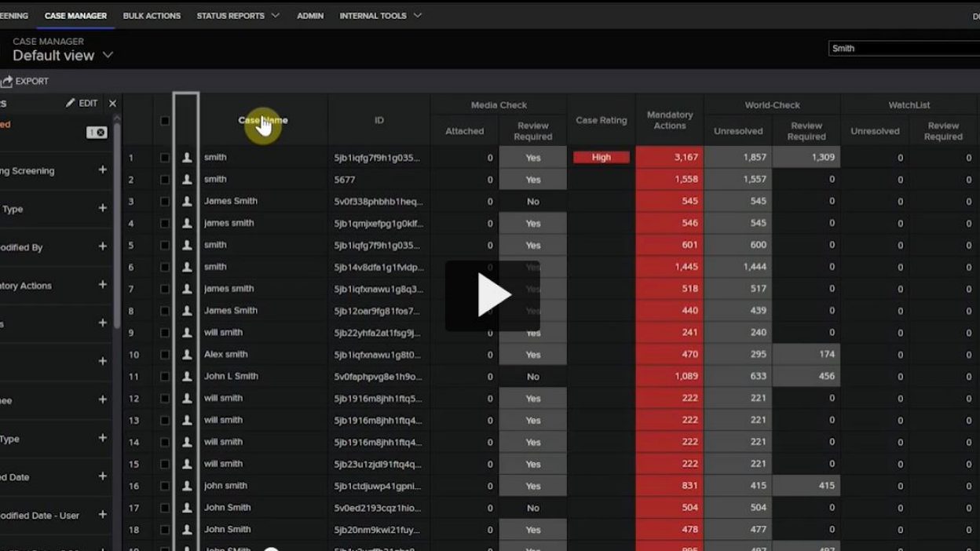
Task: Open the Bulk Actions tab
Action: click(152, 16)
